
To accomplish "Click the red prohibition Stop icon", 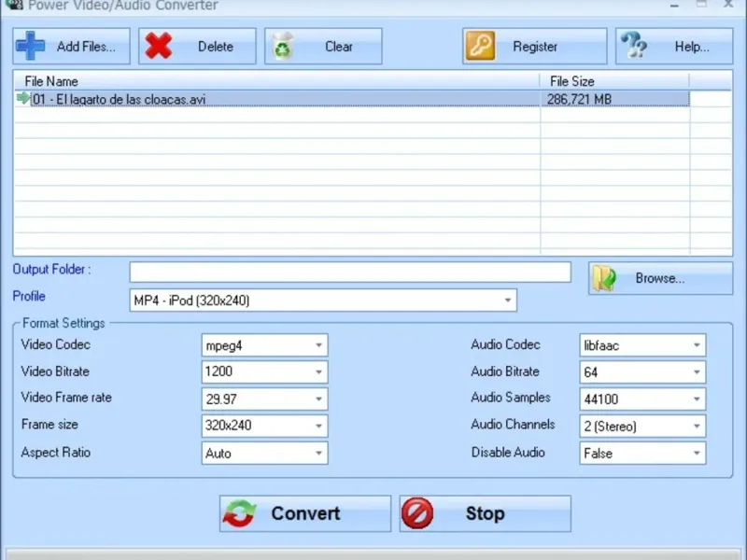I will point(417,513).
